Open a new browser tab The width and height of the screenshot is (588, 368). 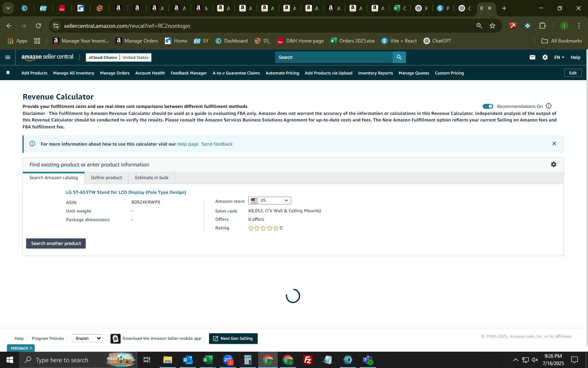504,8
